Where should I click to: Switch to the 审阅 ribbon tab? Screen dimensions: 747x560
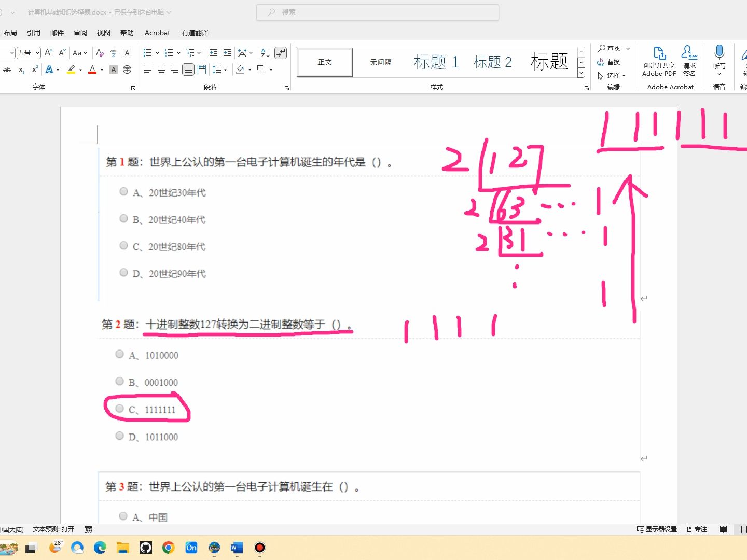click(80, 32)
